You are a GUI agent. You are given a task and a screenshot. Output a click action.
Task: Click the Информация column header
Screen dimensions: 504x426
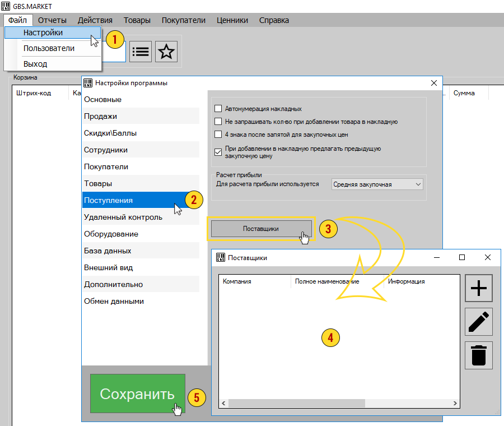(x=422, y=281)
